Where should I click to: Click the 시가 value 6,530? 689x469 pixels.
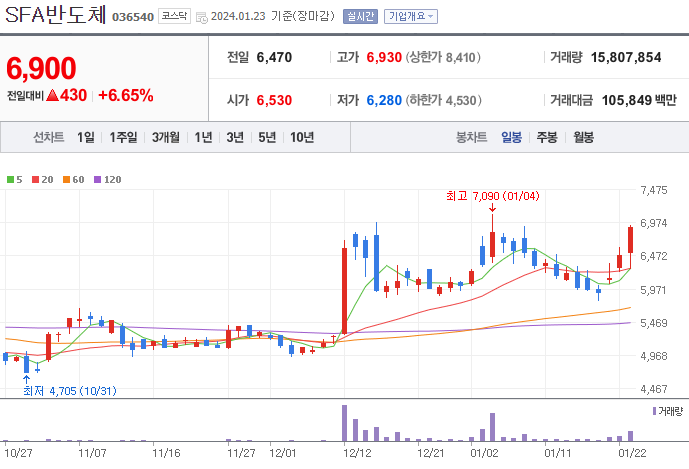click(274, 101)
